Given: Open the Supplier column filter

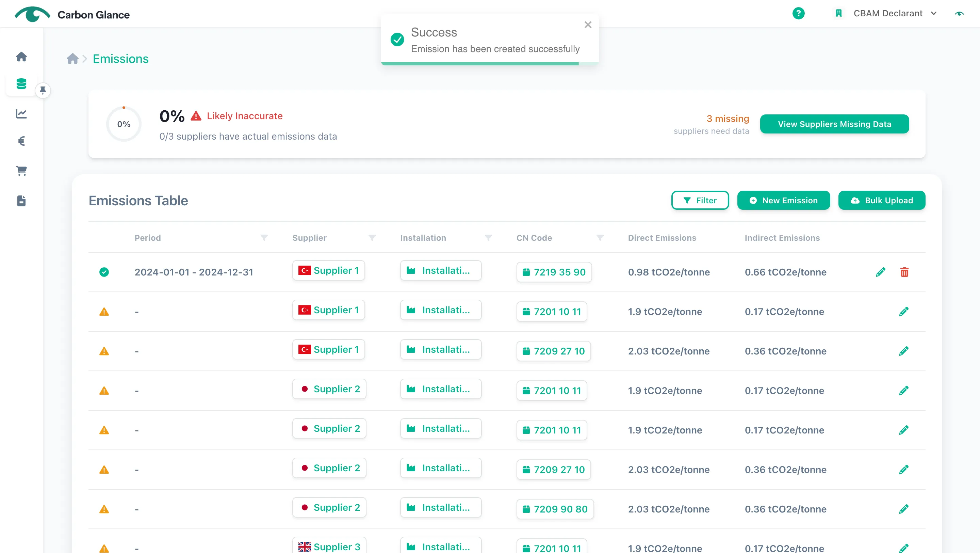Looking at the screenshot, I should [372, 238].
